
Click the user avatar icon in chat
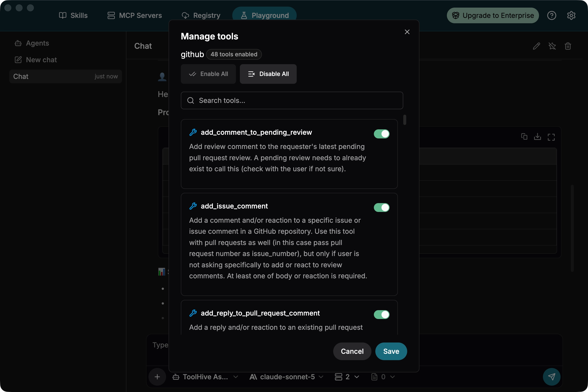pyautogui.click(x=162, y=76)
